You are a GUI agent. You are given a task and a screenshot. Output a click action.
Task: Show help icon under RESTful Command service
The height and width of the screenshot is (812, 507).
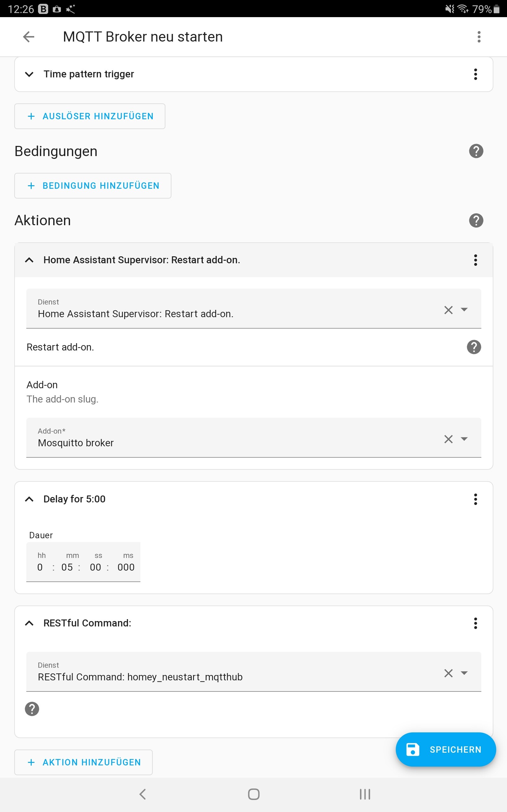tap(32, 709)
